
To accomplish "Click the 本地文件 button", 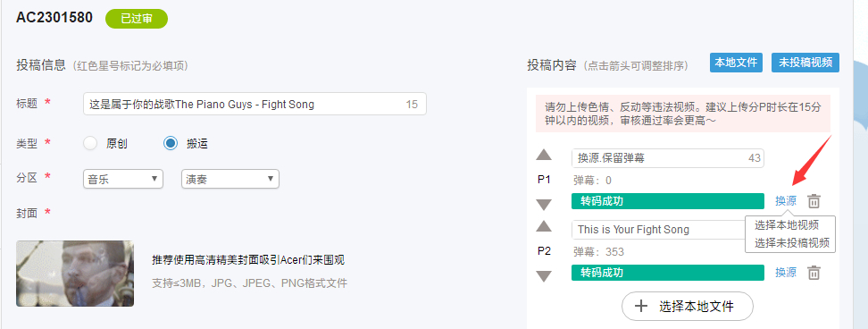I will pos(736,63).
